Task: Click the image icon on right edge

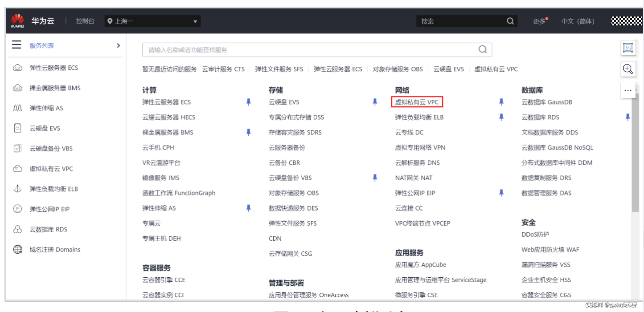Action: point(628,48)
